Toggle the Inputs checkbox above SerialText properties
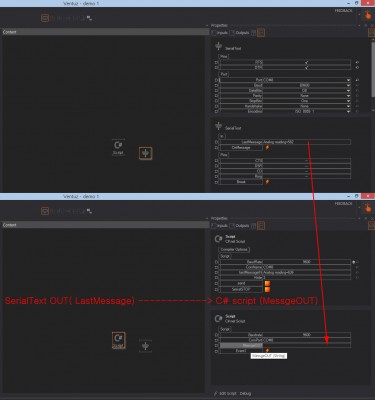 point(214,33)
